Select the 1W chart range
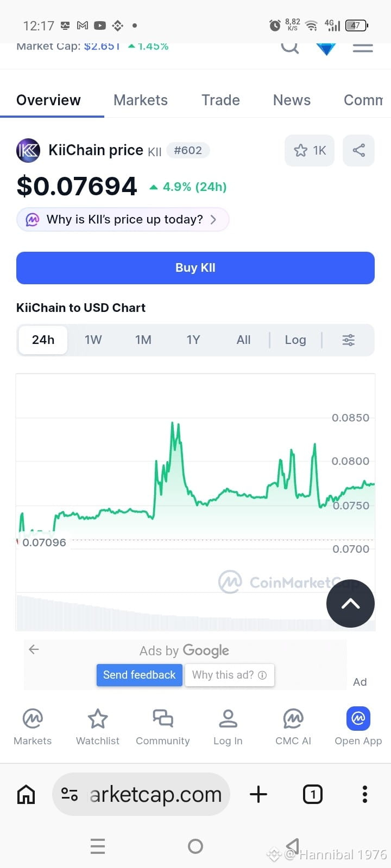Screen dimensions: 391x868 [x=93, y=340]
